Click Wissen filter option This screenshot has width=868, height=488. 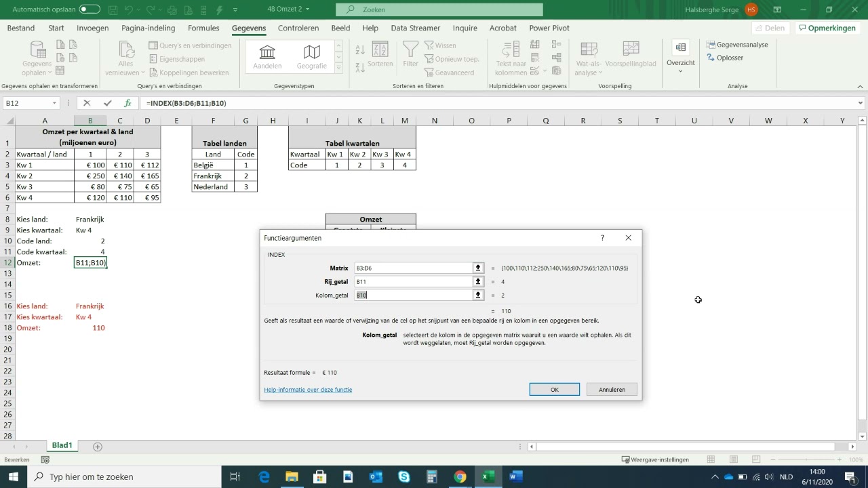(440, 45)
